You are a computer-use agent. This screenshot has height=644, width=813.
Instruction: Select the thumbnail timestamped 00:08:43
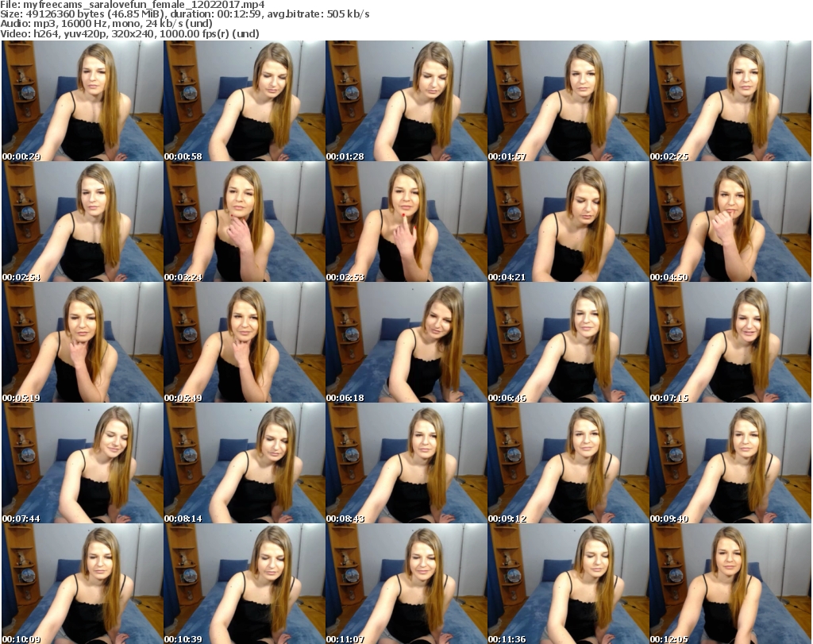pyautogui.click(x=406, y=463)
